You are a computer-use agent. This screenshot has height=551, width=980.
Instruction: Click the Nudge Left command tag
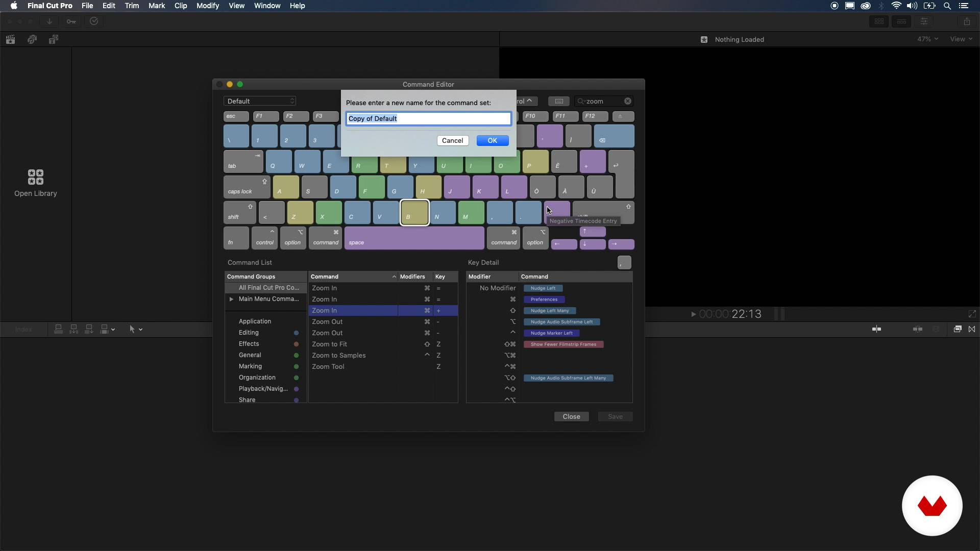pos(543,288)
